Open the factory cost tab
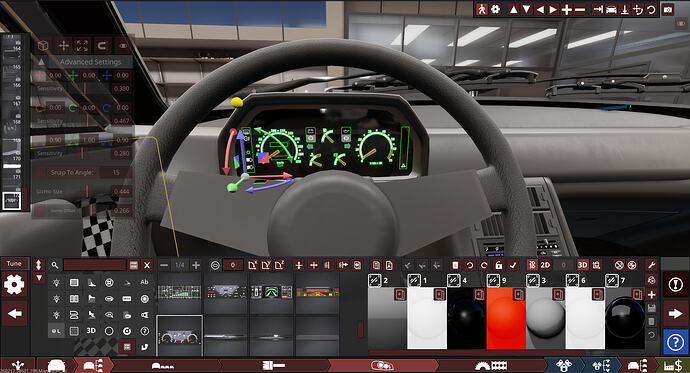The height and width of the screenshot is (373, 690). tap(673, 366)
